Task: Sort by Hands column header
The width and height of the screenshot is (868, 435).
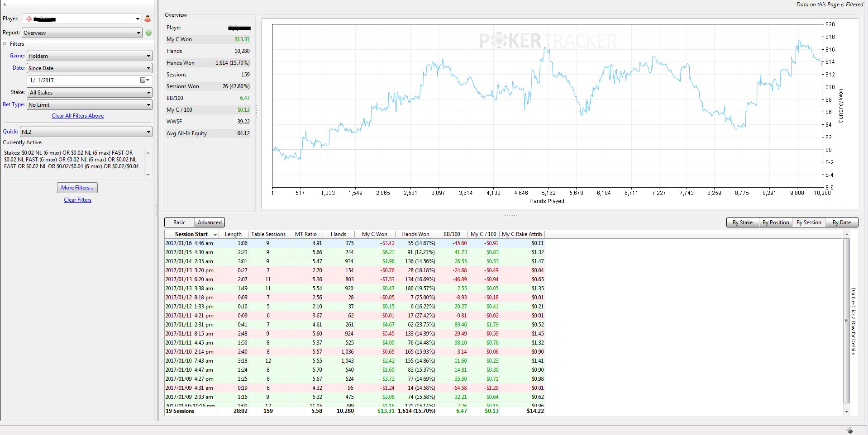Action: click(339, 234)
